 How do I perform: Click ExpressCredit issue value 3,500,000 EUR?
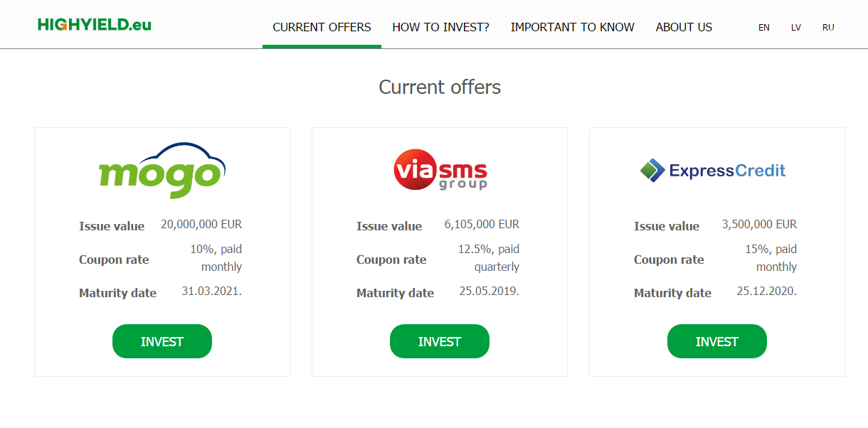pos(759,225)
